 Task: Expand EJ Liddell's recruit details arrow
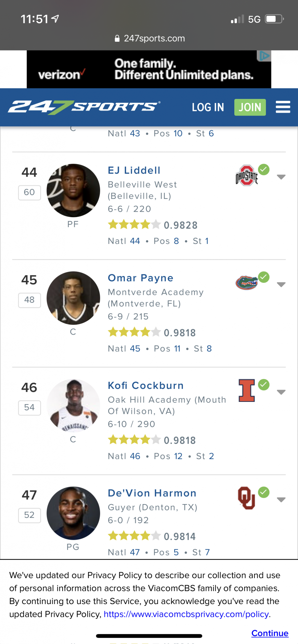(x=281, y=177)
